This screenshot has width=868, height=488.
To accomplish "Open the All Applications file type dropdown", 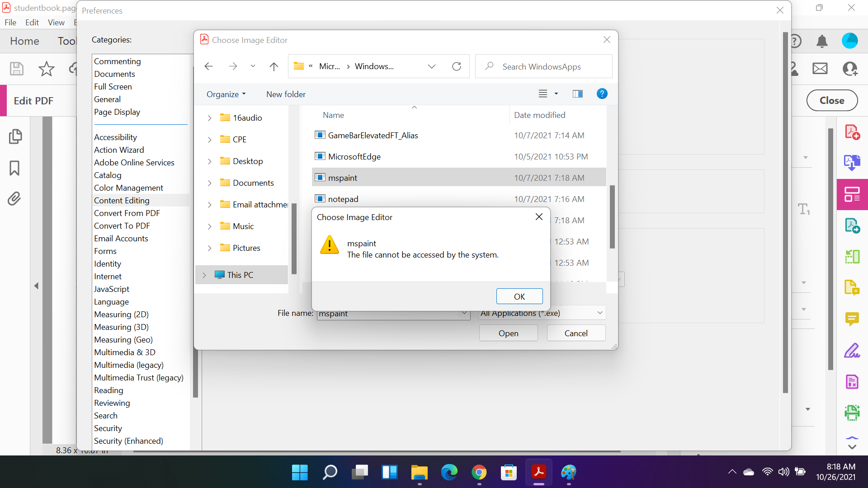I will (542, 313).
